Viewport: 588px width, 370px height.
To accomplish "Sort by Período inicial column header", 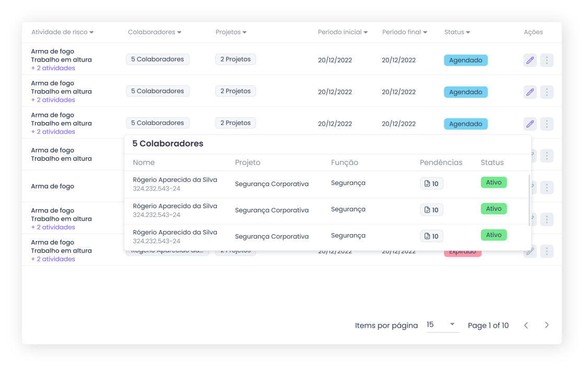I will click(x=343, y=32).
